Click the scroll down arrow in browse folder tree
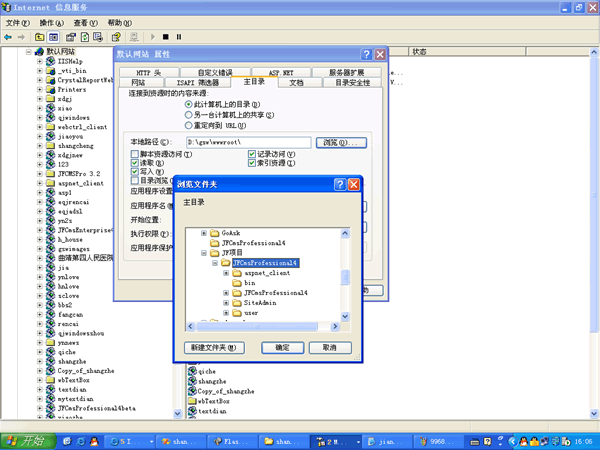The width and height of the screenshot is (600, 450). (x=345, y=316)
